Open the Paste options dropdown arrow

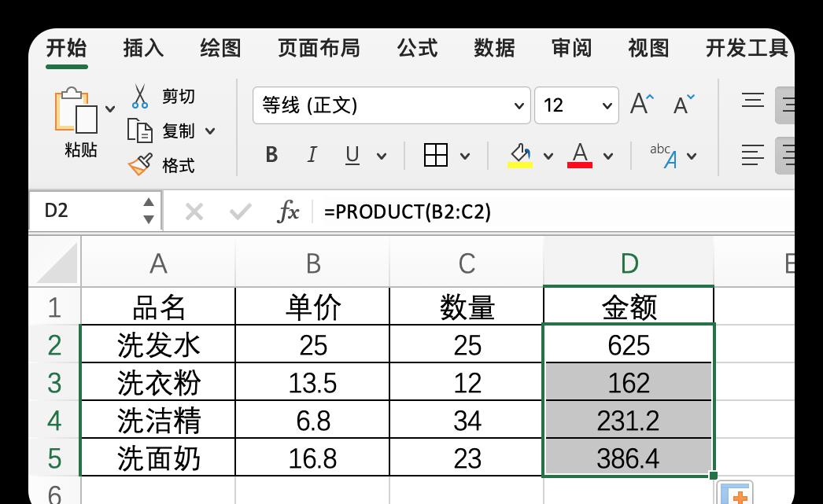pyautogui.click(x=110, y=109)
